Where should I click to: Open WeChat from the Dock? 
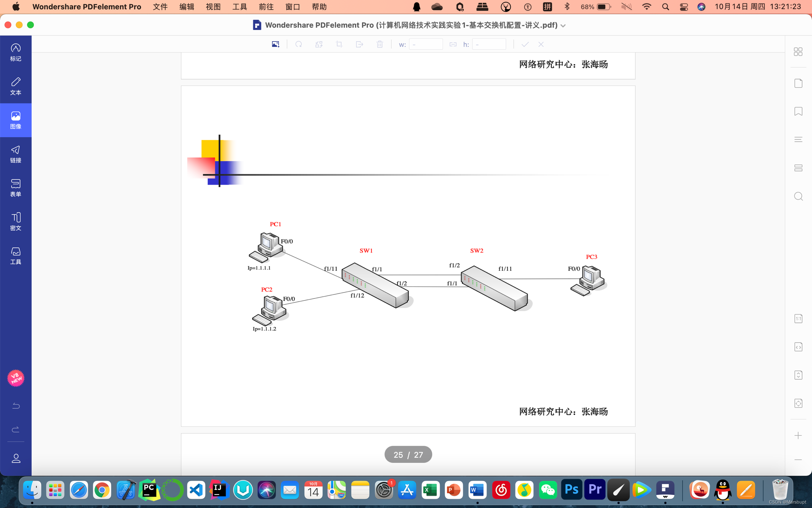pos(548,490)
